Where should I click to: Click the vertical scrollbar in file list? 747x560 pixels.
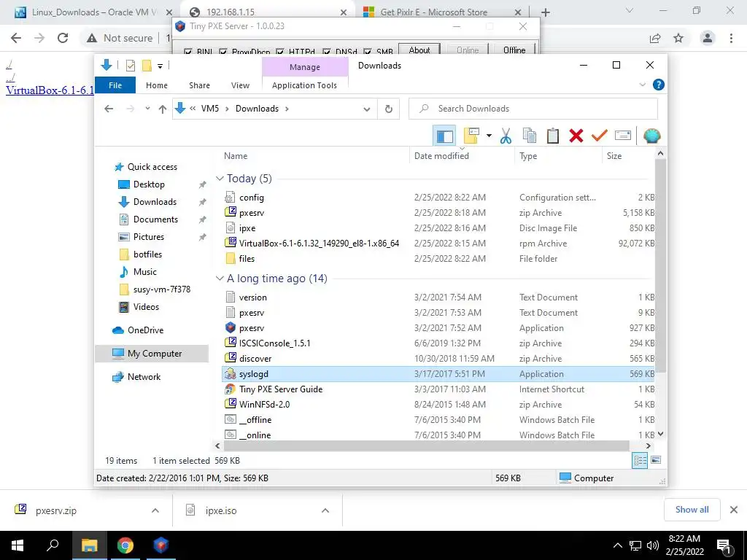[660, 265]
